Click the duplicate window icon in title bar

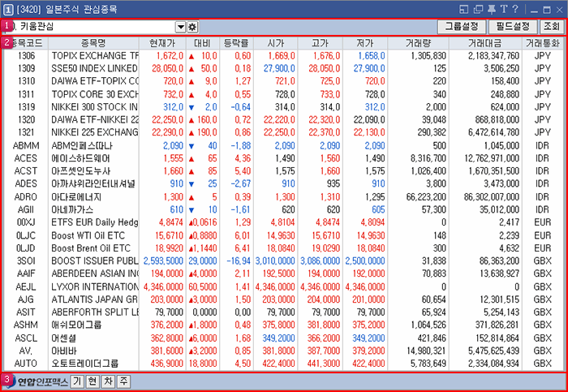[x=478, y=10]
